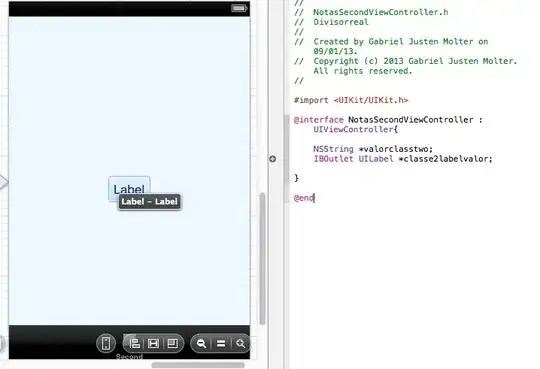Click the NotasSecondViewController class name
This screenshot has height=369, width=540.
(x=411, y=120)
